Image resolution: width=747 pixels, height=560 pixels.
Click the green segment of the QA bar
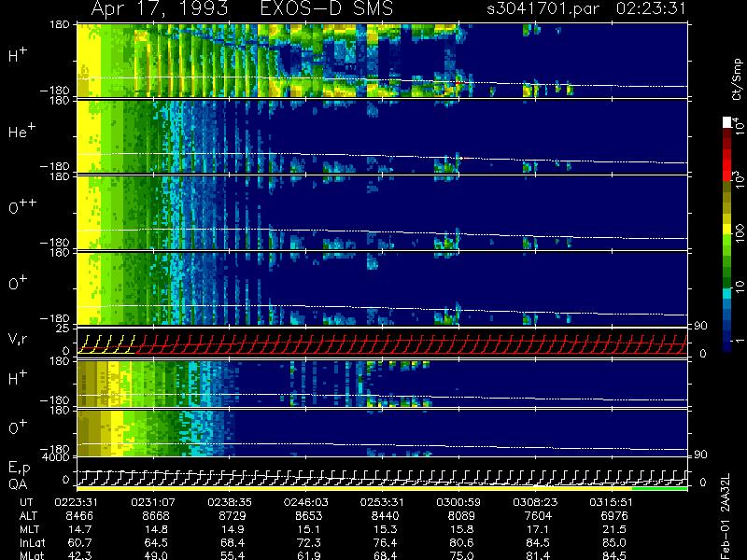[659, 488]
